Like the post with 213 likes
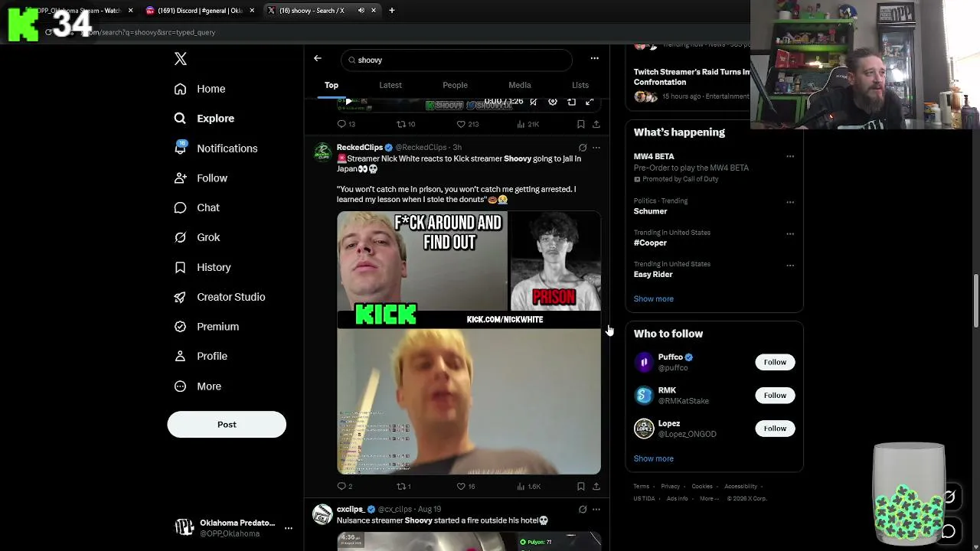The width and height of the screenshot is (980, 551). [x=468, y=124]
